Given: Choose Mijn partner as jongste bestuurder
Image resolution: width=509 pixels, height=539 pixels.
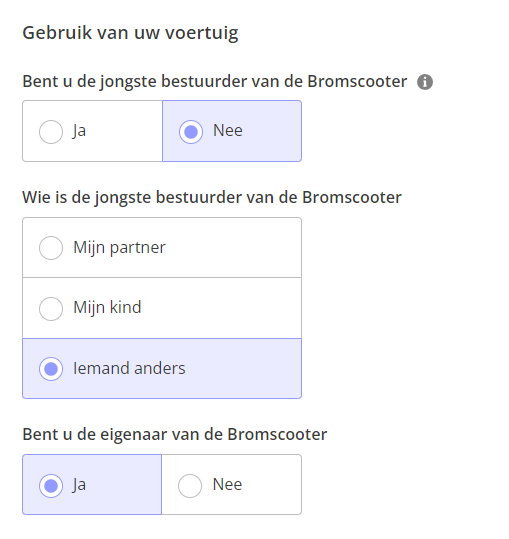Looking at the screenshot, I should point(162,248).
